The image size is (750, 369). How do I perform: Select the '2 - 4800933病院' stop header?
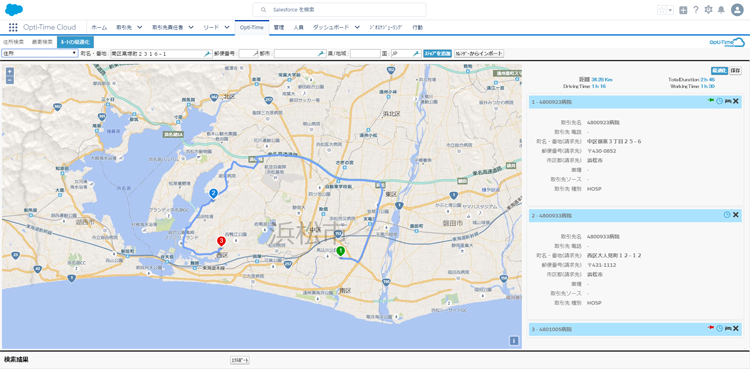click(x=635, y=215)
